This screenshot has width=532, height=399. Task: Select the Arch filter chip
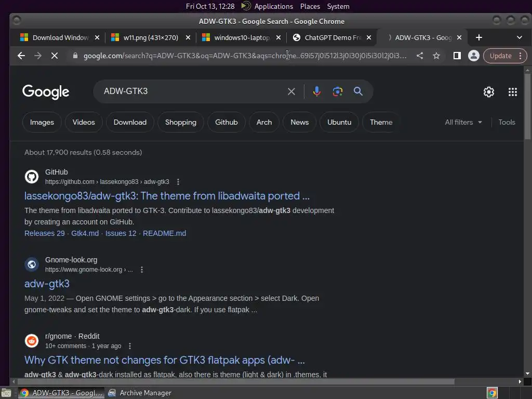click(x=264, y=122)
